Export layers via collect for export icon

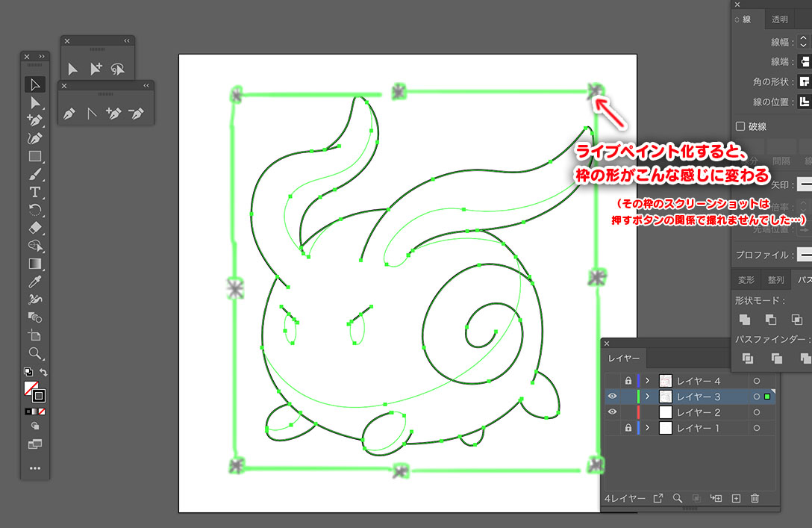(x=658, y=498)
